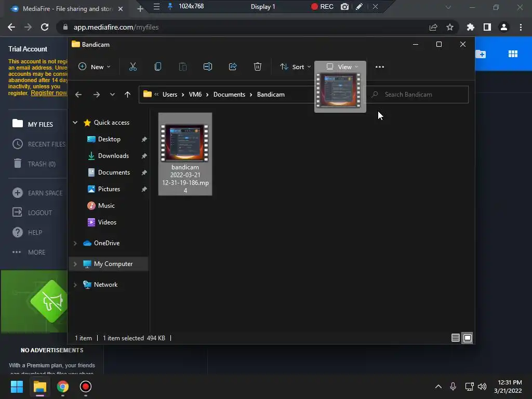Click Documents in the address breadcrumb
Viewport: 532px width, 399px height.
pyautogui.click(x=229, y=95)
